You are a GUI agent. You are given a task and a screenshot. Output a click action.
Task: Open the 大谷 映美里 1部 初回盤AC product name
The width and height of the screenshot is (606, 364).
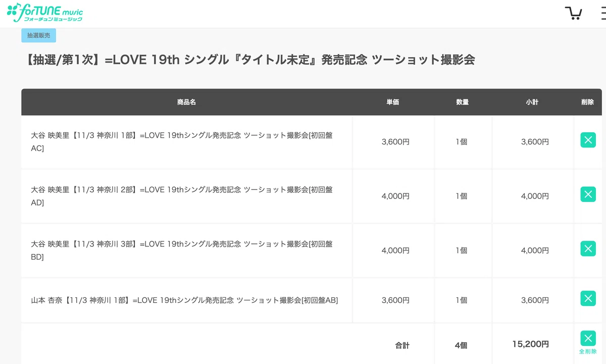182,142
